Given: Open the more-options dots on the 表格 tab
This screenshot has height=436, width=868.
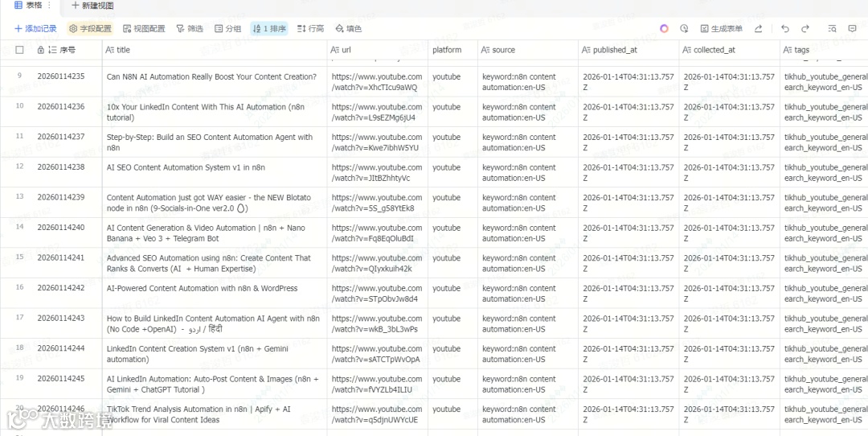Looking at the screenshot, I should [49, 6].
